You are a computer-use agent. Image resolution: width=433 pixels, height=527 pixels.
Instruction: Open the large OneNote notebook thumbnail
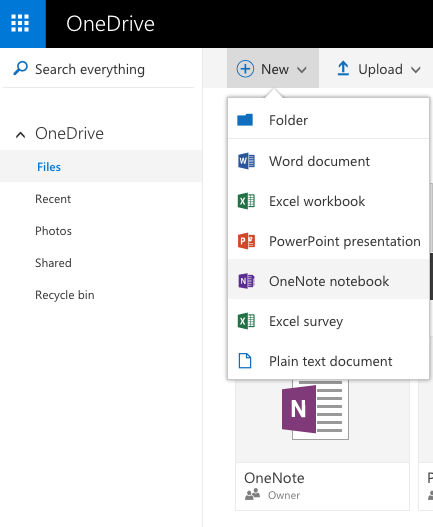point(315,409)
